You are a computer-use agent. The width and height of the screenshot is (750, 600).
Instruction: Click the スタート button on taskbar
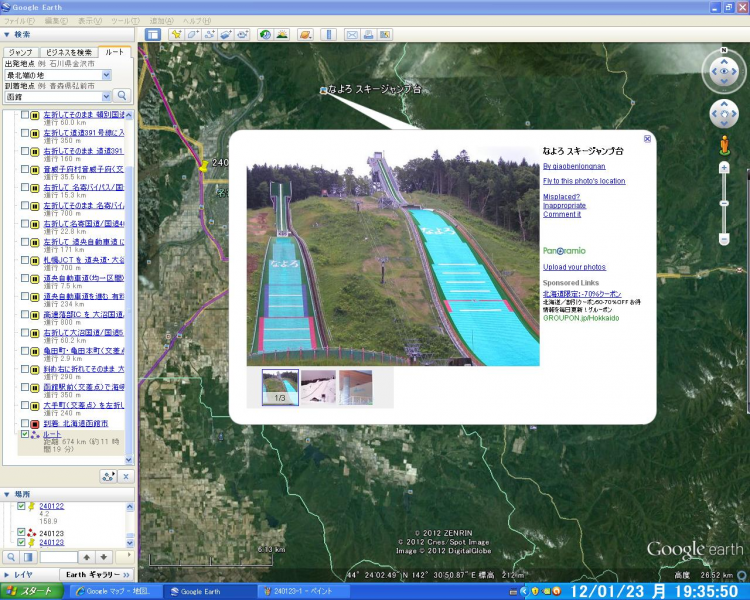32,591
